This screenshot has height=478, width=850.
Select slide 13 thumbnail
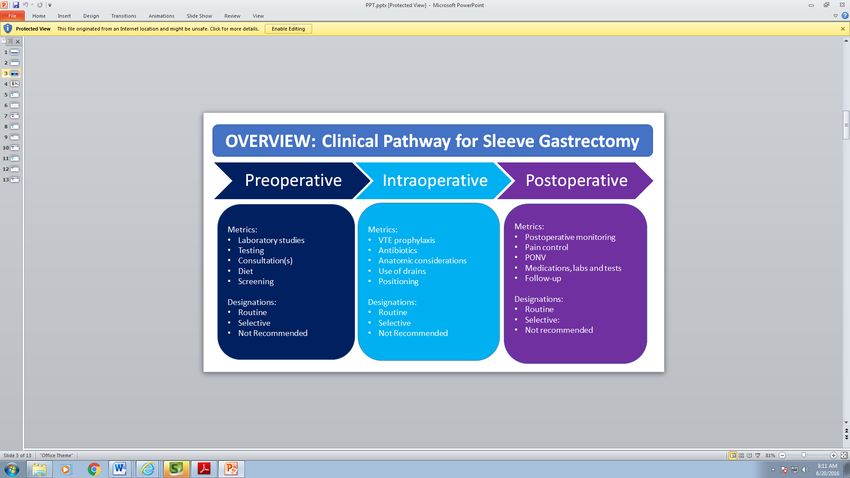click(x=15, y=180)
